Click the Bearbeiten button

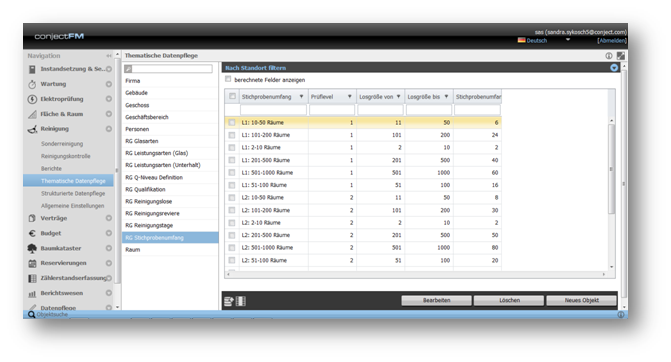pyautogui.click(x=436, y=300)
